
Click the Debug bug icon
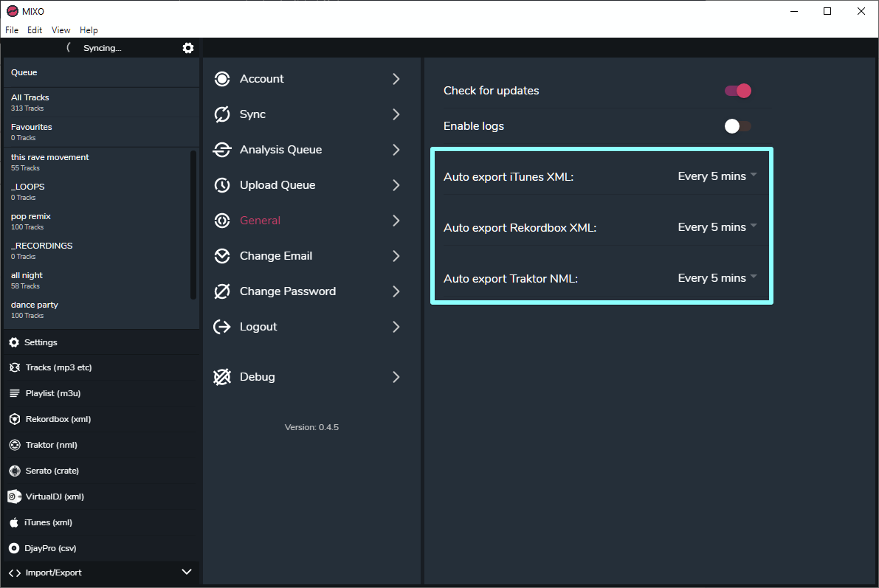click(x=222, y=377)
